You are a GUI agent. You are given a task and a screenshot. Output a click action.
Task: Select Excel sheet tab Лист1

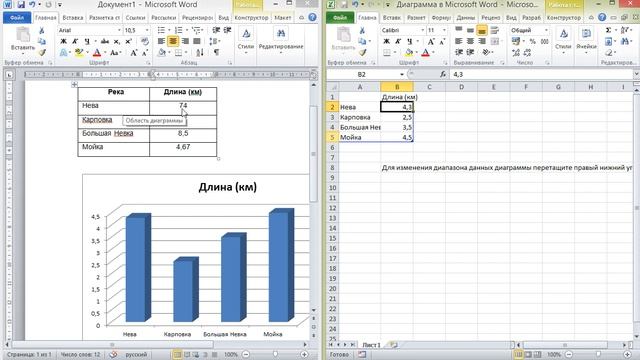tap(371, 345)
